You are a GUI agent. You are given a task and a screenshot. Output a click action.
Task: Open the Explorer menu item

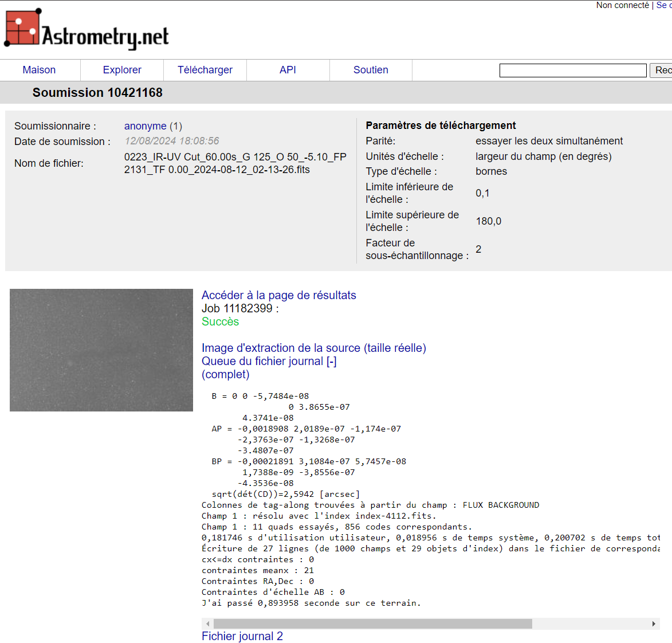(122, 70)
